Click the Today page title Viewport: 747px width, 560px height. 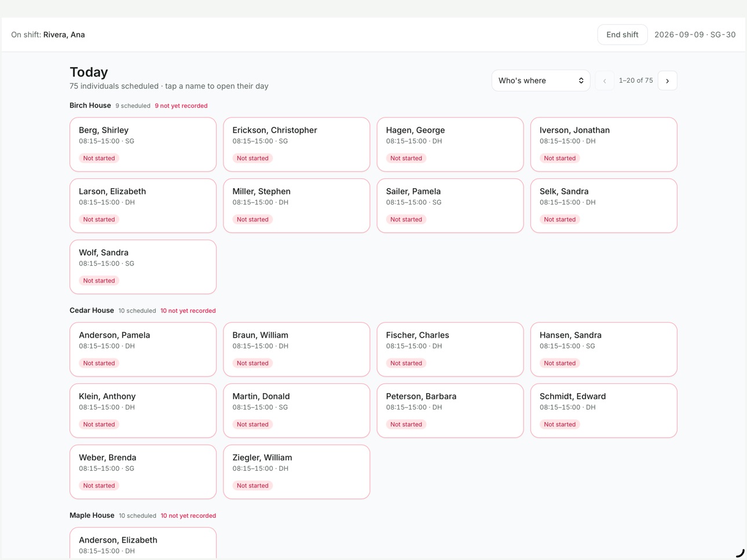pos(89,72)
